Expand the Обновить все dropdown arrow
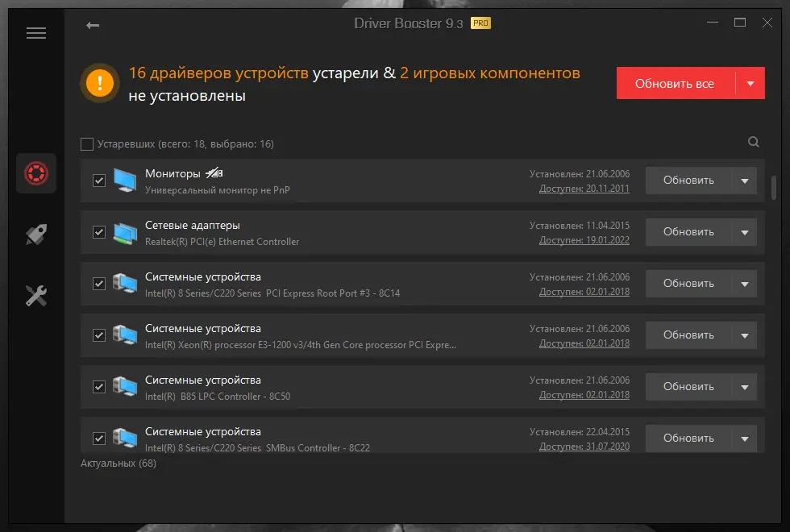This screenshot has width=790, height=532. (747, 82)
